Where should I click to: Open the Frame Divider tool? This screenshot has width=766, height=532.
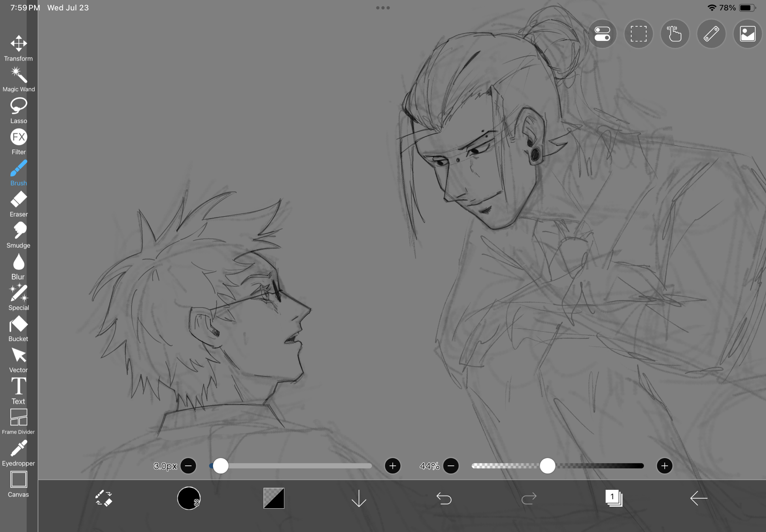tap(18, 421)
